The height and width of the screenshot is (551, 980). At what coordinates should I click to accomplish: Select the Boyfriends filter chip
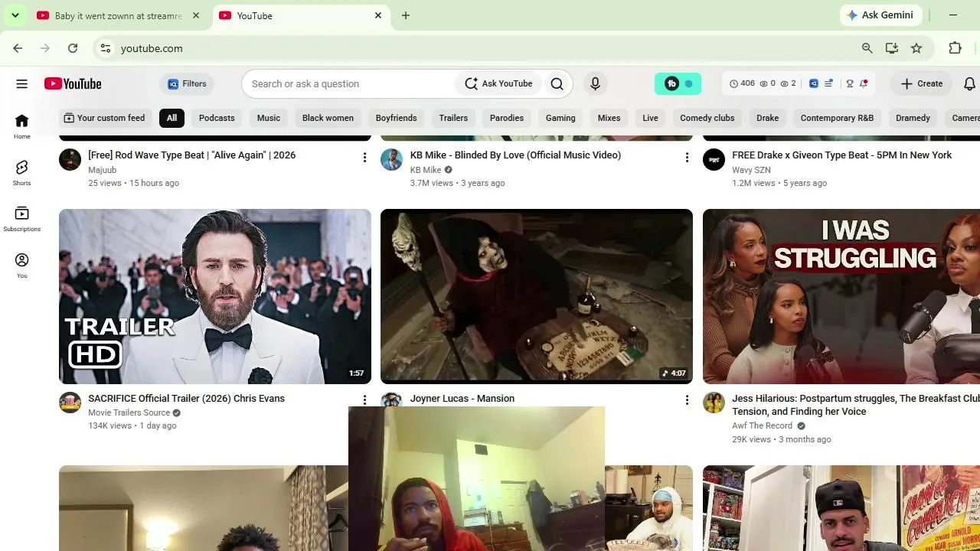[397, 118]
